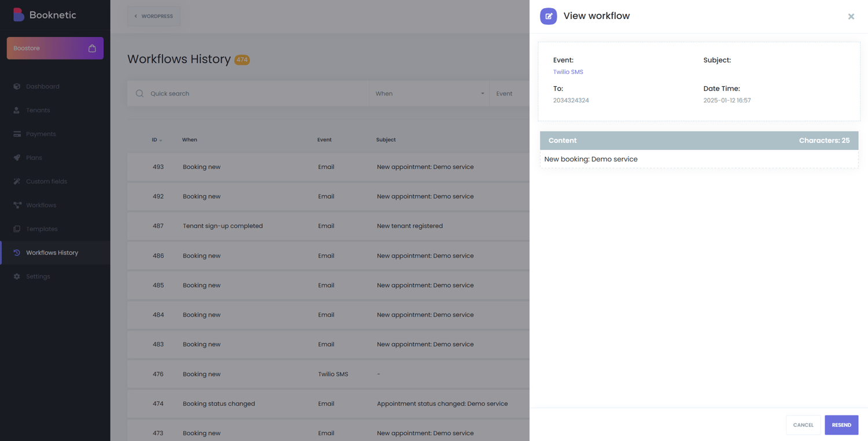This screenshot has height=441, width=868.
Task: Open the Templates menu item
Action: [x=42, y=229]
